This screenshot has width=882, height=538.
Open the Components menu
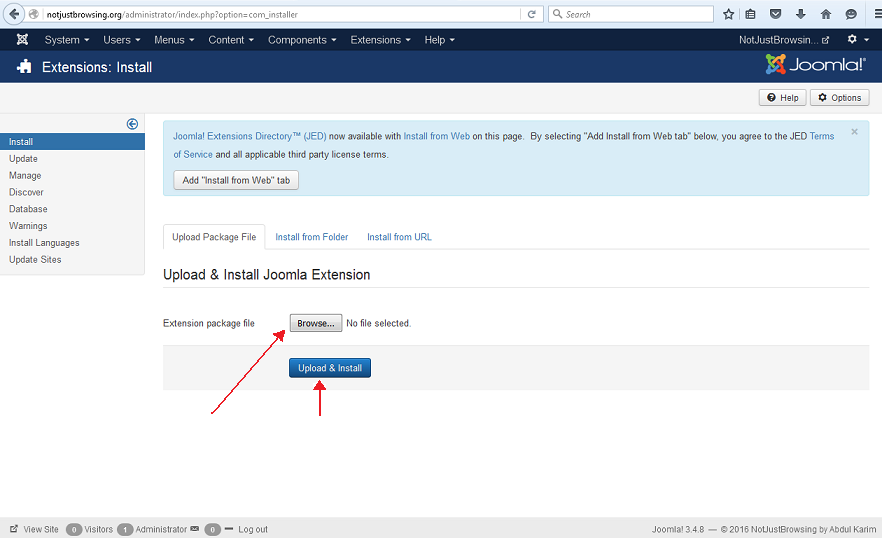[302, 40]
